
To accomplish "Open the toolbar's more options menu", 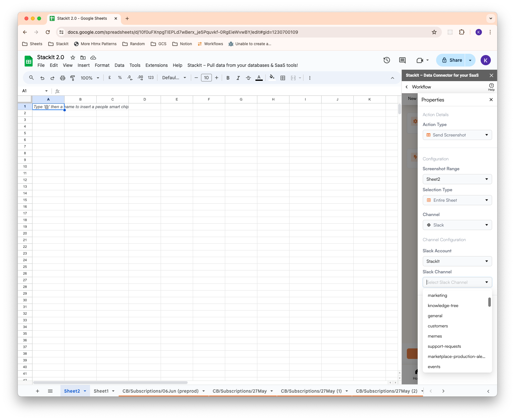I will [310, 78].
